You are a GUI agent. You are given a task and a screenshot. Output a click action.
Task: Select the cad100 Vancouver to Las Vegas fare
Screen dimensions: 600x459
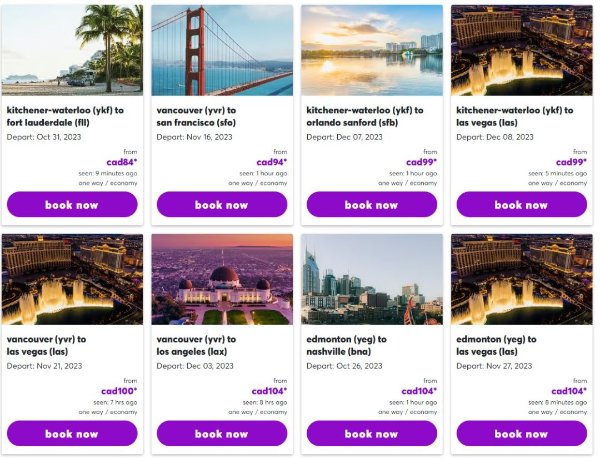pyautogui.click(x=119, y=391)
